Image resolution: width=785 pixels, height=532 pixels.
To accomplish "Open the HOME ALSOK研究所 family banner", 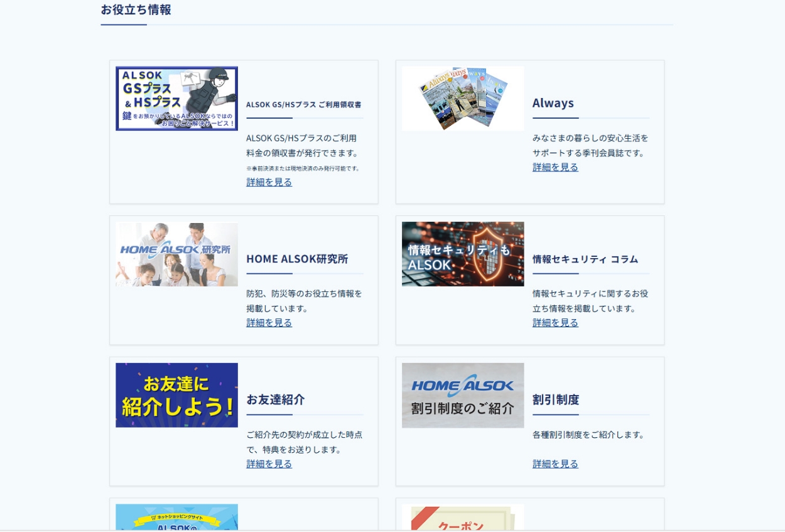I will click(x=176, y=254).
